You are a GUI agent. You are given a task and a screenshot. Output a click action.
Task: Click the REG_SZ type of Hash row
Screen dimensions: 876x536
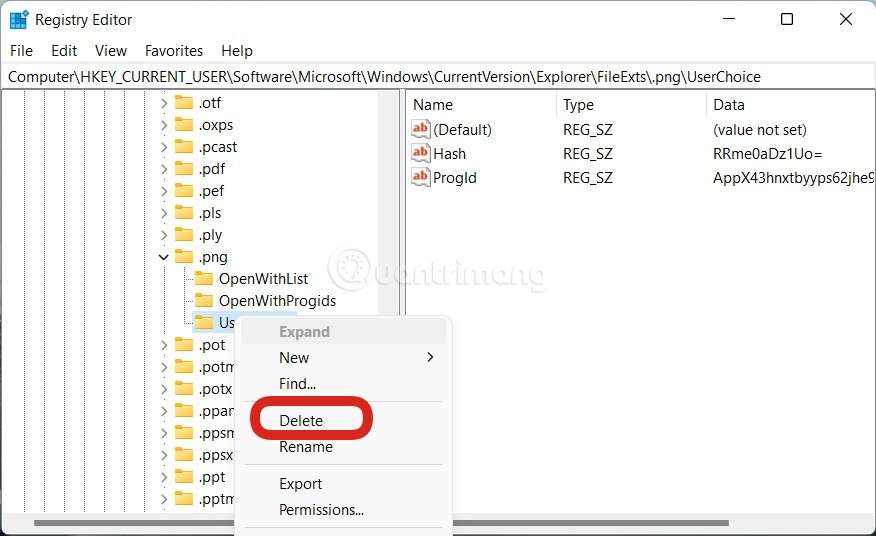[x=588, y=154]
